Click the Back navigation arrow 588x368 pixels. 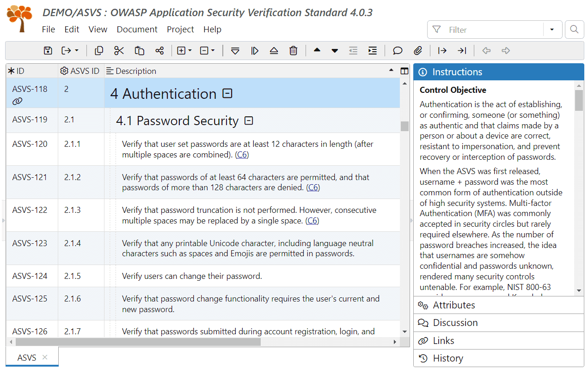point(486,51)
